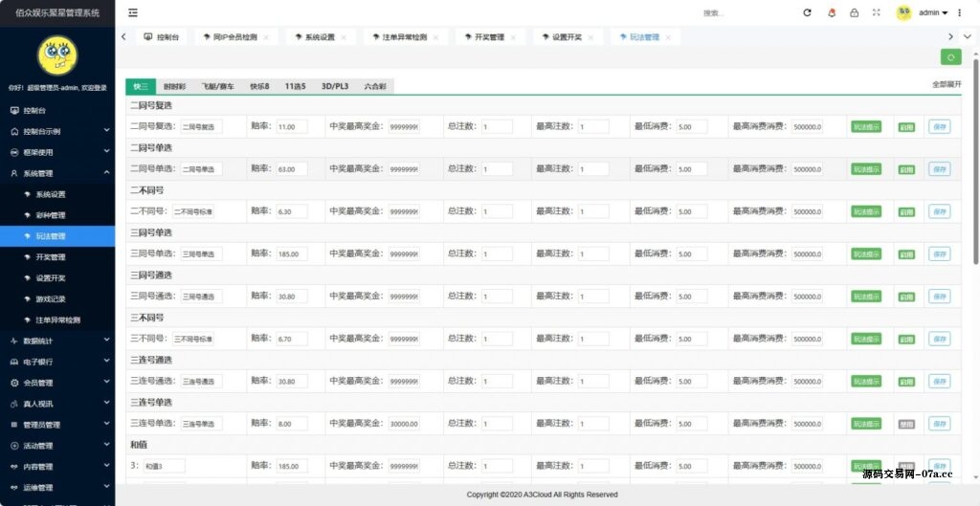980x506 pixels.
Task: Expand the 会员管理 sidebar menu
Action: pos(57,383)
